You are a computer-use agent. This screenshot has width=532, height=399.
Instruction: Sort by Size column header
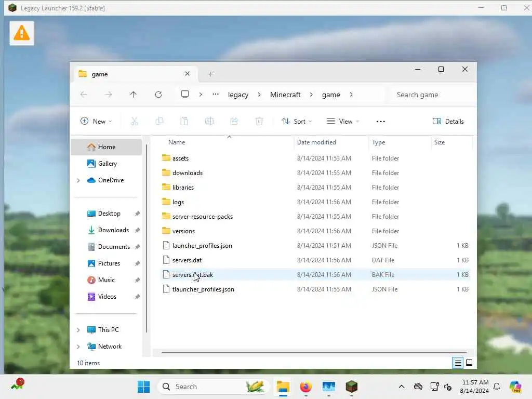[x=440, y=142]
